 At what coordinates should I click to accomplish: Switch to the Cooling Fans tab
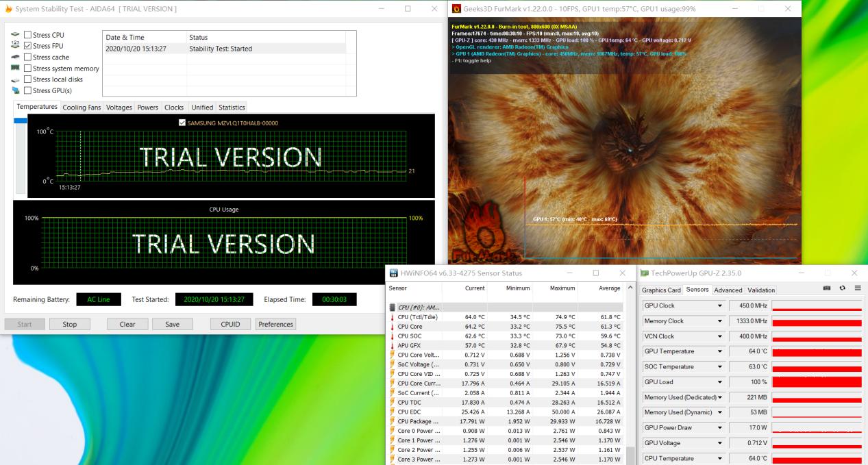pyautogui.click(x=82, y=108)
